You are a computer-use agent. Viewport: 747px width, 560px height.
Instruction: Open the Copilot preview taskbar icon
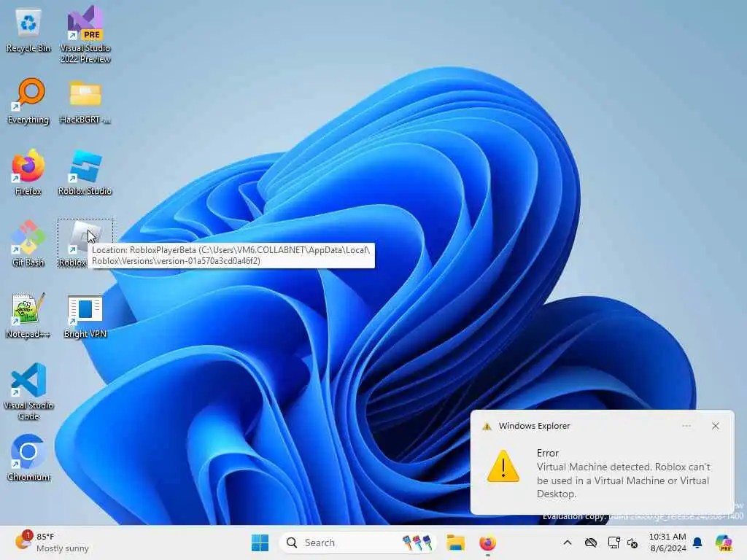tap(723, 542)
